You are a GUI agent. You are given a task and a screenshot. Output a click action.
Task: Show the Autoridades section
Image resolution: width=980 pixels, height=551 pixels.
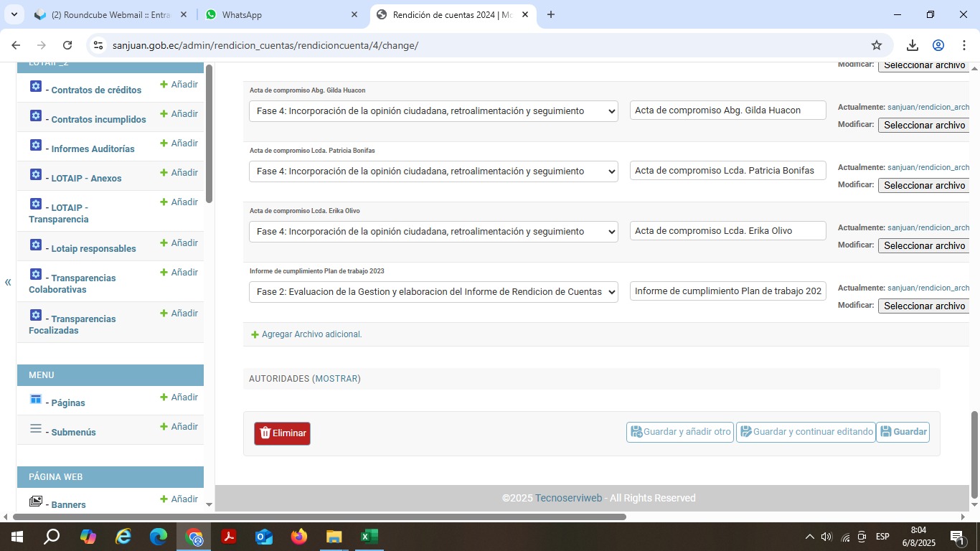337,379
